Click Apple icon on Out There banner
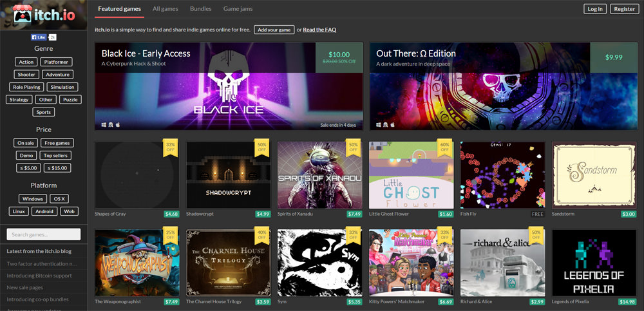Image resolution: width=644 pixels, height=311 pixels. click(x=392, y=124)
